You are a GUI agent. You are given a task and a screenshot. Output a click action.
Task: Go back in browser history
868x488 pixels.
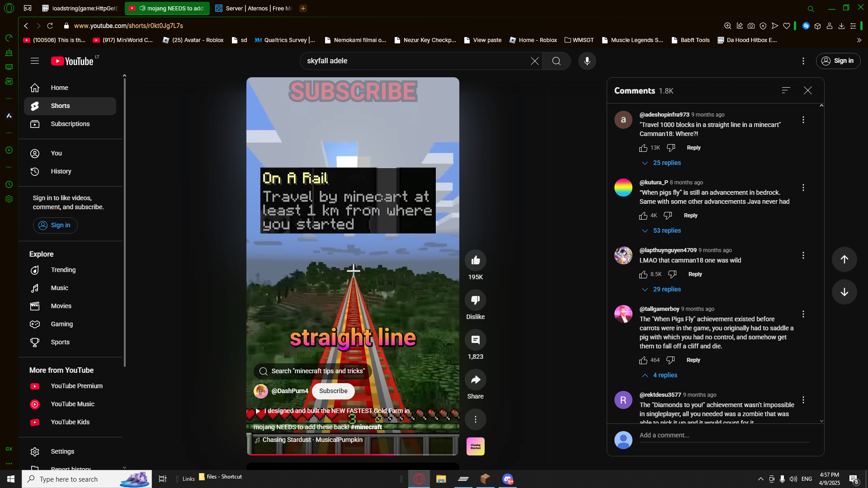click(26, 26)
